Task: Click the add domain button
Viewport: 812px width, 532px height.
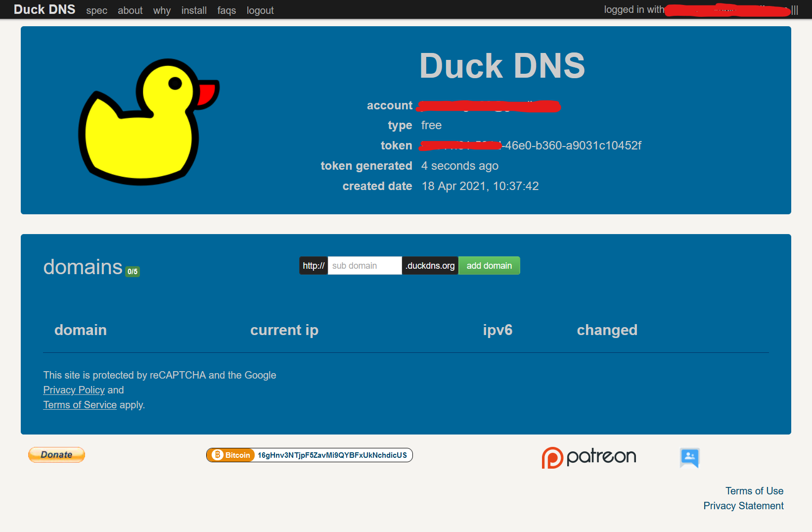Action: [489, 266]
